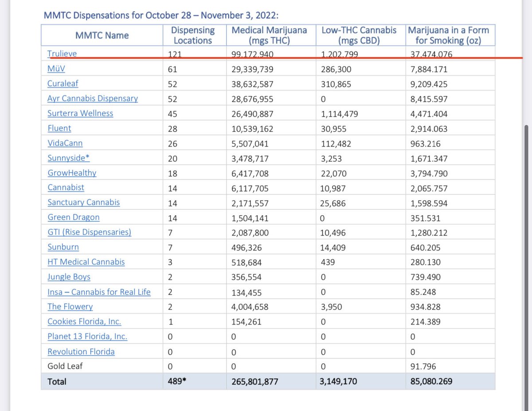Open the Cannabist link
The width and height of the screenshot is (532, 411).
(x=66, y=187)
